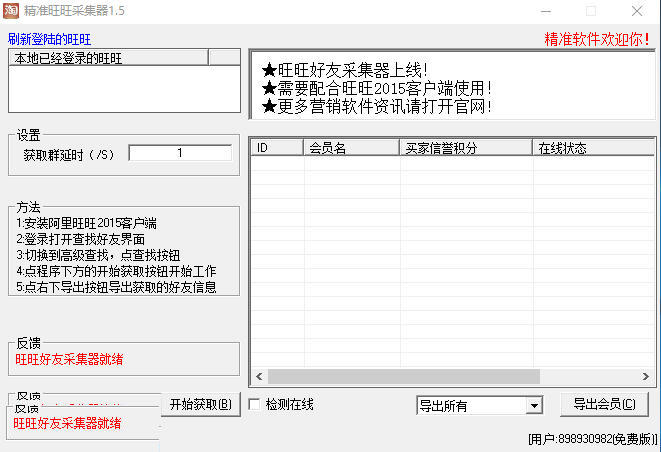Viewport: 661px width, 452px height.
Task: Open the 导出所有 dropdown
Action: pos(479,406)
